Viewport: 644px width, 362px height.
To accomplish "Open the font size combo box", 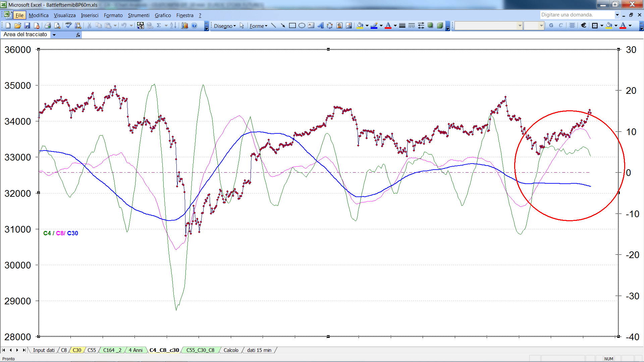I will (534, 25).
